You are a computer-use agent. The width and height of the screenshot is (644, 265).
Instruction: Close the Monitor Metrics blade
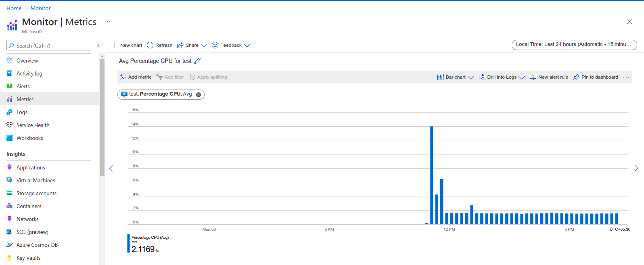point(629,22)
